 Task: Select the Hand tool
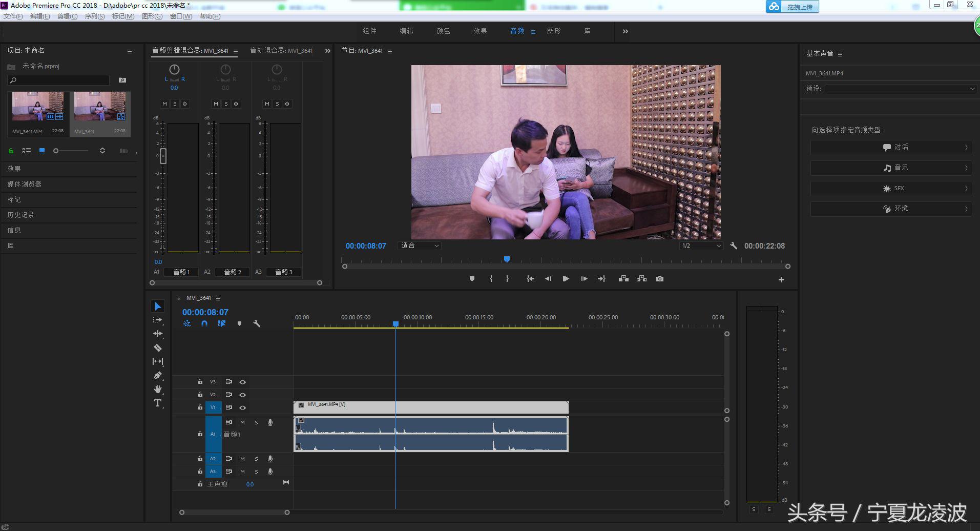coord(158,389)
